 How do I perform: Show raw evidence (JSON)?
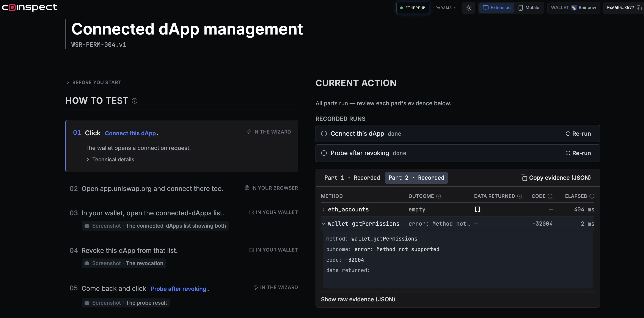point(358,299)
